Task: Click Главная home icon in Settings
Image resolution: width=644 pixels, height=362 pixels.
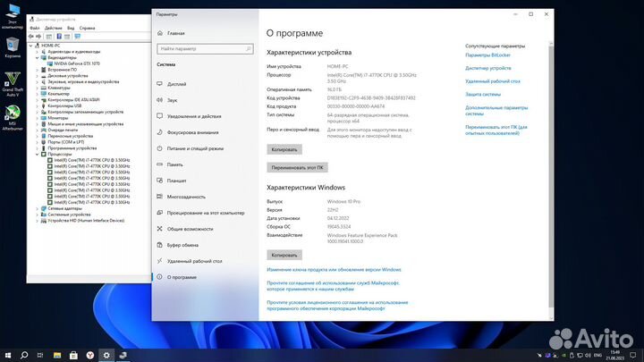Action: tap(160, 33)
